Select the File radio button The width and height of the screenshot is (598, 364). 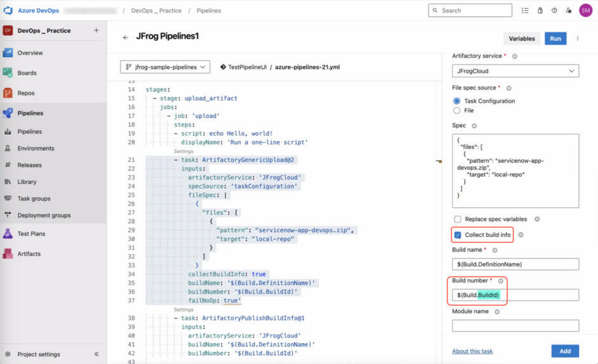pos(457,110)
